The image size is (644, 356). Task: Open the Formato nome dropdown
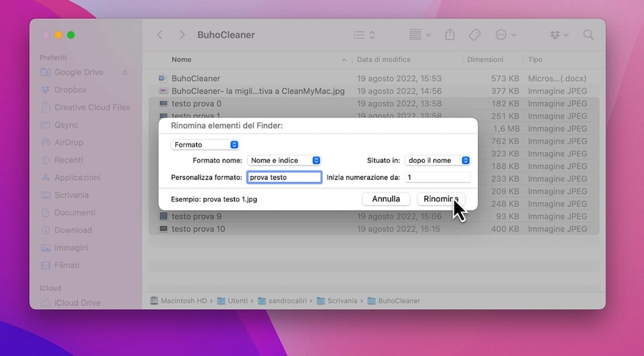pos(284,160)
